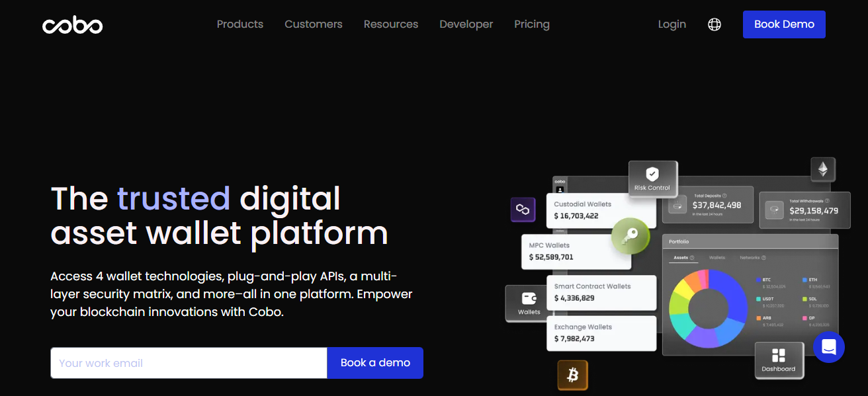Go to the Pricing page
Image resolution: width=868 pixels, height=396 pixels.
coord(532,24)
